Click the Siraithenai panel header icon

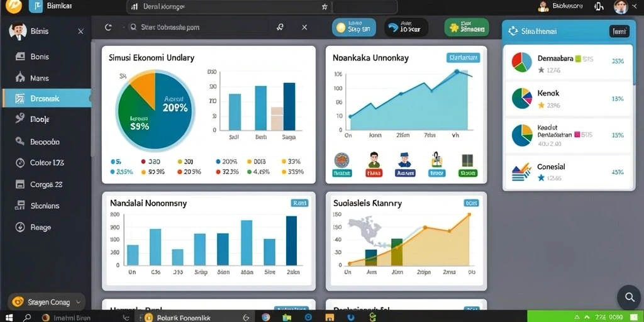pos(513,31)
